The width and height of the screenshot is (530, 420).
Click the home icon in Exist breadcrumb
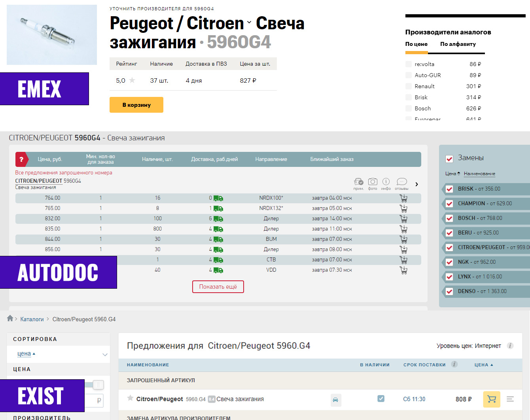pyautogui.click(x=10, y=318)
